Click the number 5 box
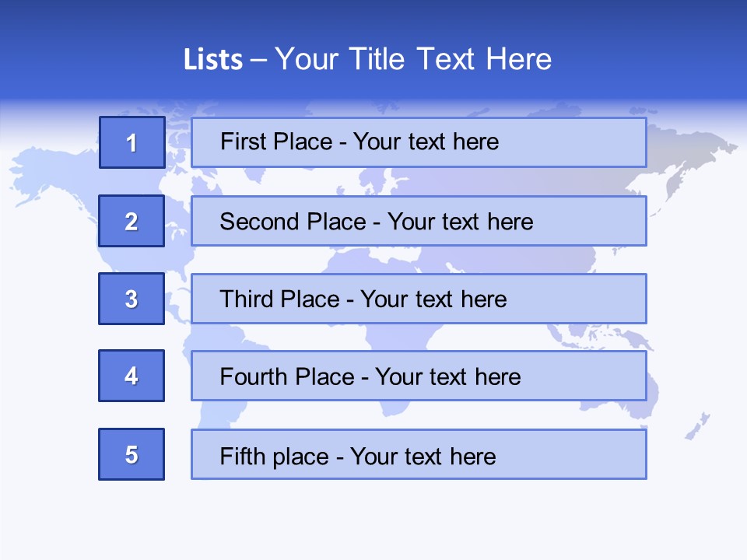Image resolution: width=747 pixels, height=560 pixels. (x=132, y=454)
